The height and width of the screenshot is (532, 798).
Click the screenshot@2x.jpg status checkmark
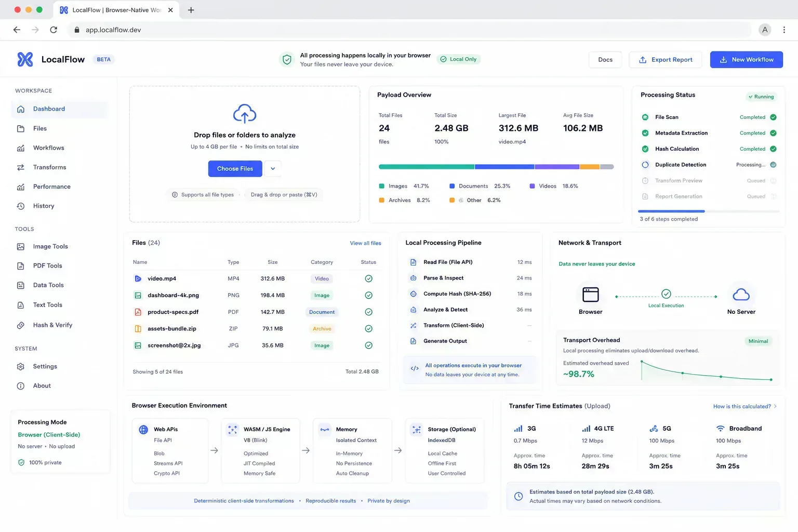[x=368, y=345]
